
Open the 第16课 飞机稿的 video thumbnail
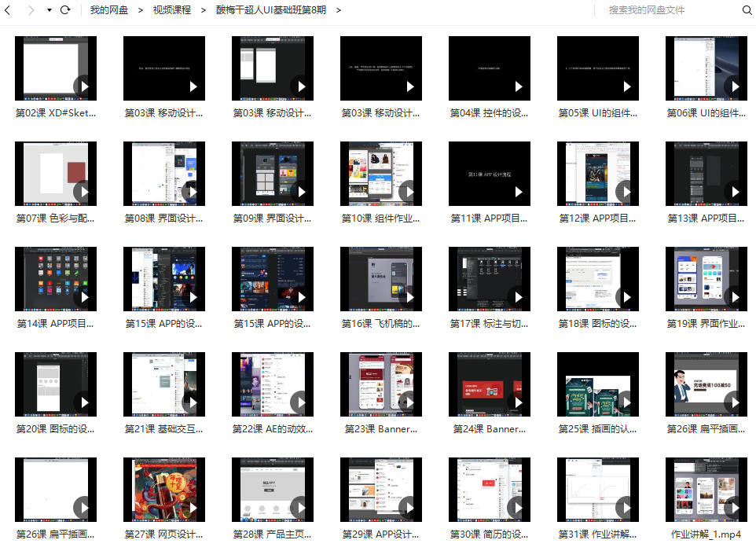380,279
